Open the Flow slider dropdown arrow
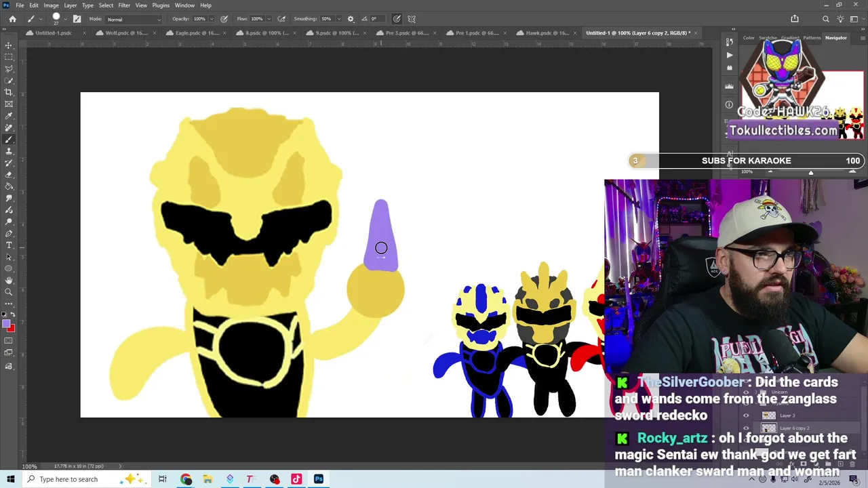 269,19
